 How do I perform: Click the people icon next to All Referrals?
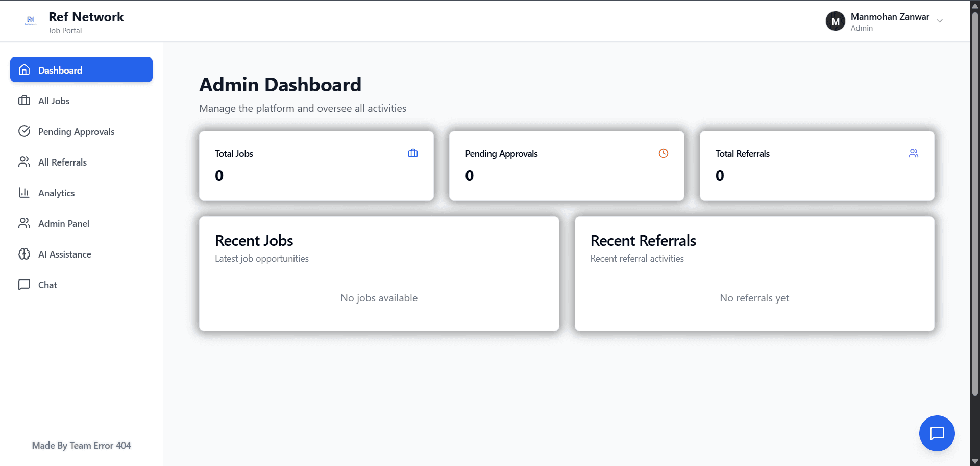[x=24, y=162]
